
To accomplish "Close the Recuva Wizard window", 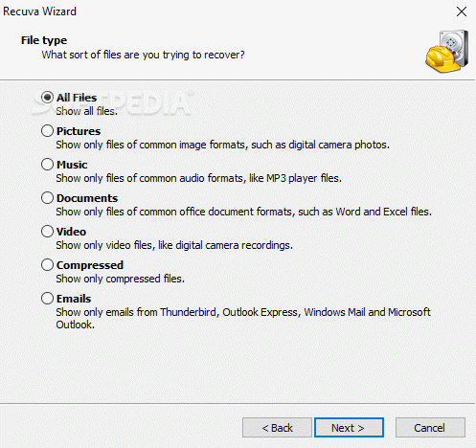I will click(x=462, y=11).
